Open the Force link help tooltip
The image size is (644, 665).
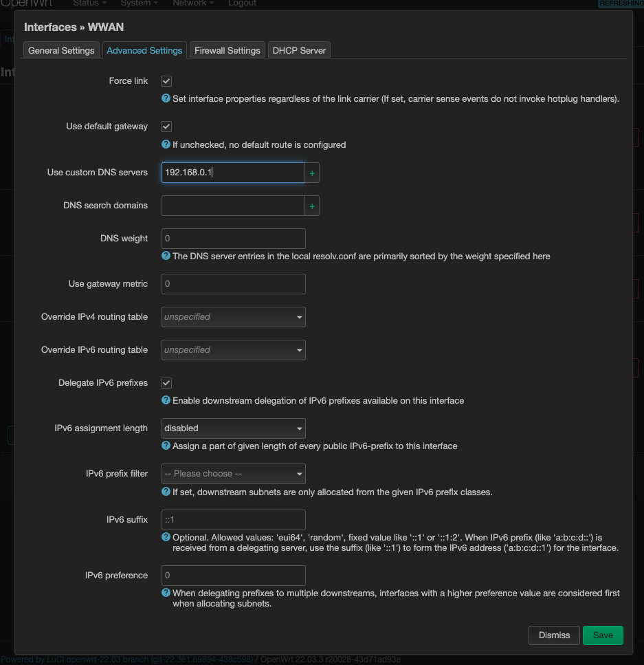tap(166, 98)
